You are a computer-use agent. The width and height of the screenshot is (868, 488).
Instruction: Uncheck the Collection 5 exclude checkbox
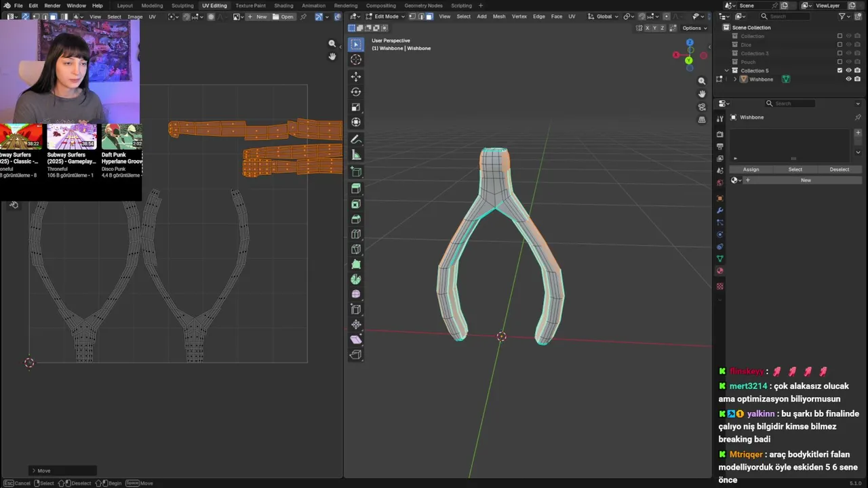point(840,70)
